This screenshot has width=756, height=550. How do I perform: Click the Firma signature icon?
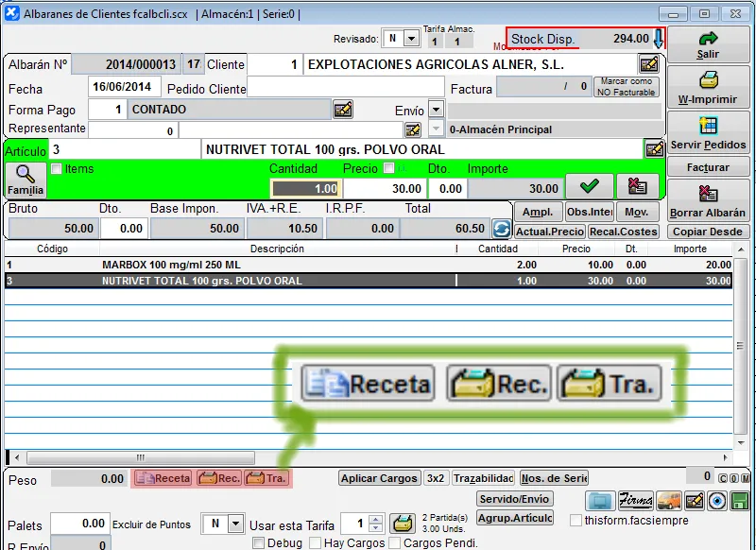click(634, 501)
